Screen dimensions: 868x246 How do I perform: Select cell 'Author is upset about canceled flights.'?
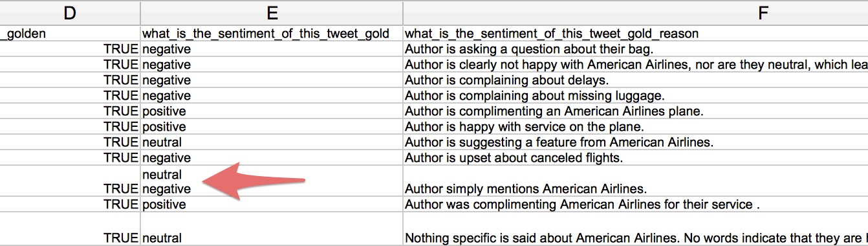pos(635,158)
